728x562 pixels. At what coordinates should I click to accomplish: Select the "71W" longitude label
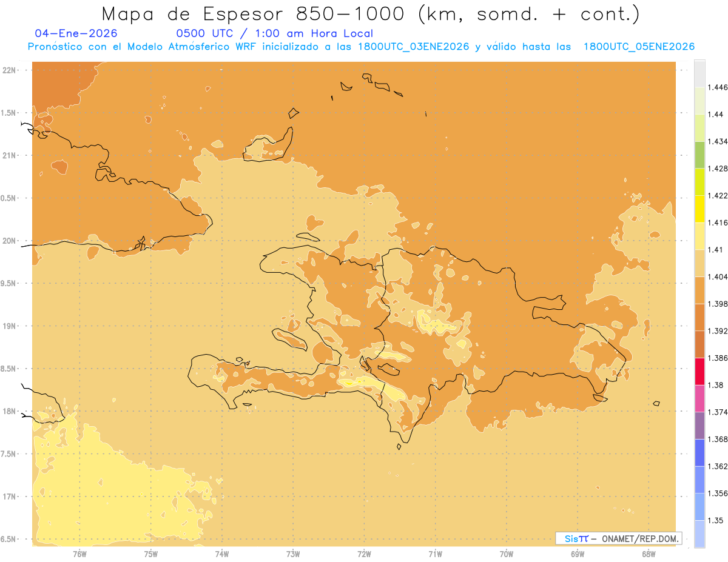point(435,554)
